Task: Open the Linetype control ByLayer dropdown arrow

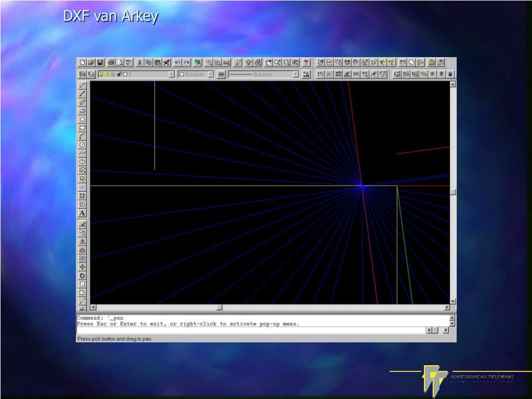Action: [x=296, y=74]
